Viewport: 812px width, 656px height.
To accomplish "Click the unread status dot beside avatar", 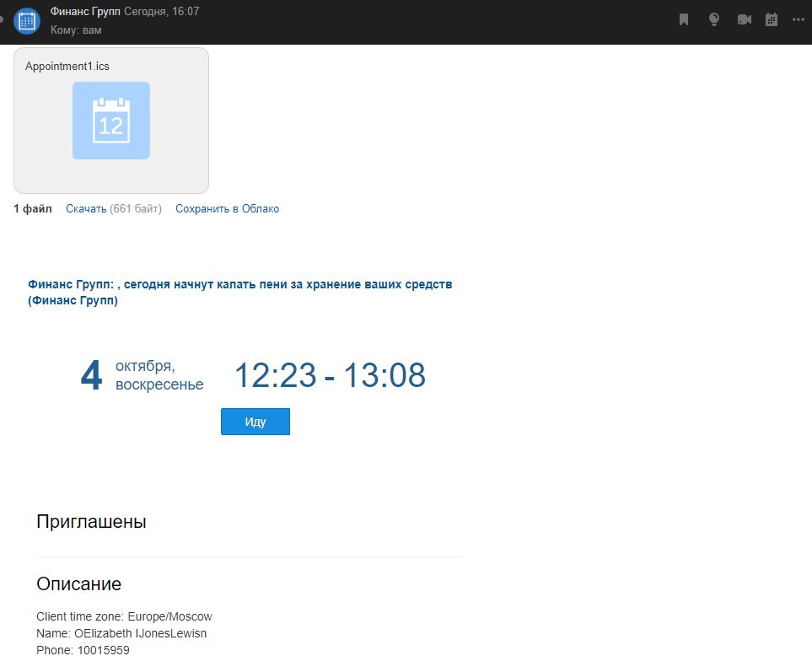I will [x=3, y=20].
